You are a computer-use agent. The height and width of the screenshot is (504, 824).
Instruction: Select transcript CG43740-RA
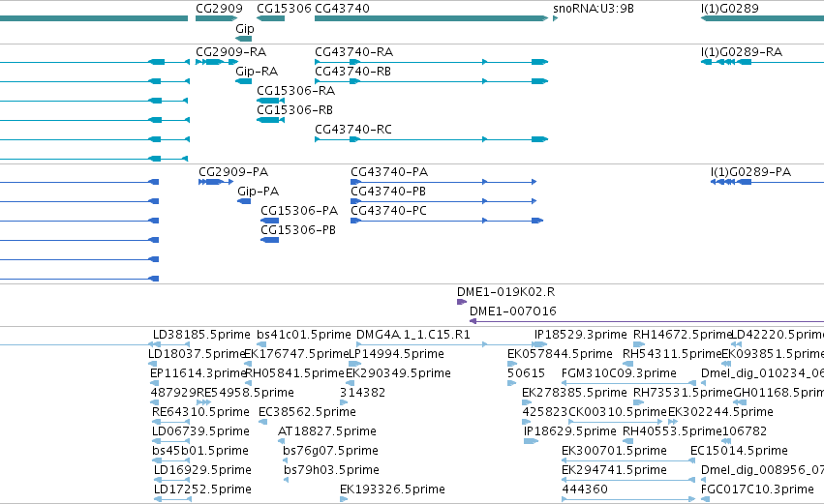pos(353,52)
